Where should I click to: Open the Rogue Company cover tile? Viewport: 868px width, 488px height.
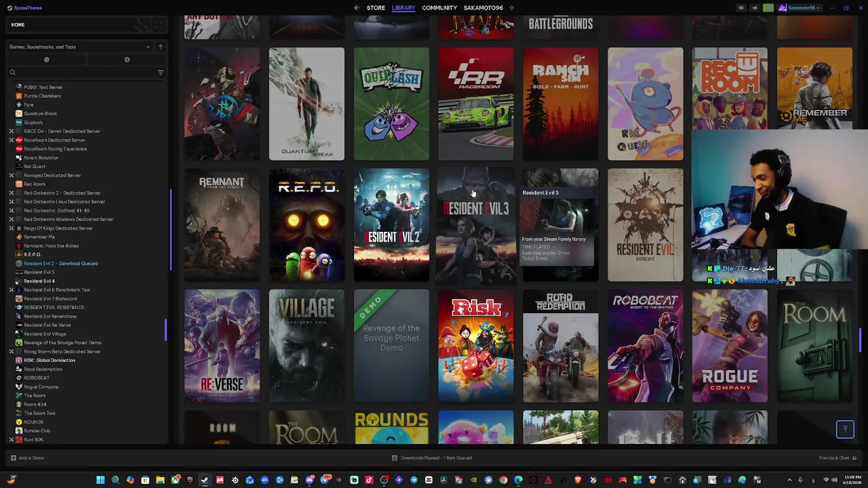coord(730,346)
